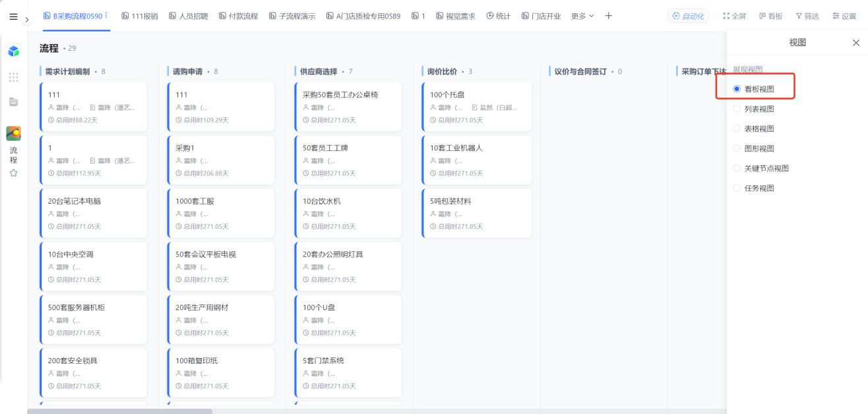
Task: Open the 采购50套员工办公桌椅 card
Action: (348, 106)
